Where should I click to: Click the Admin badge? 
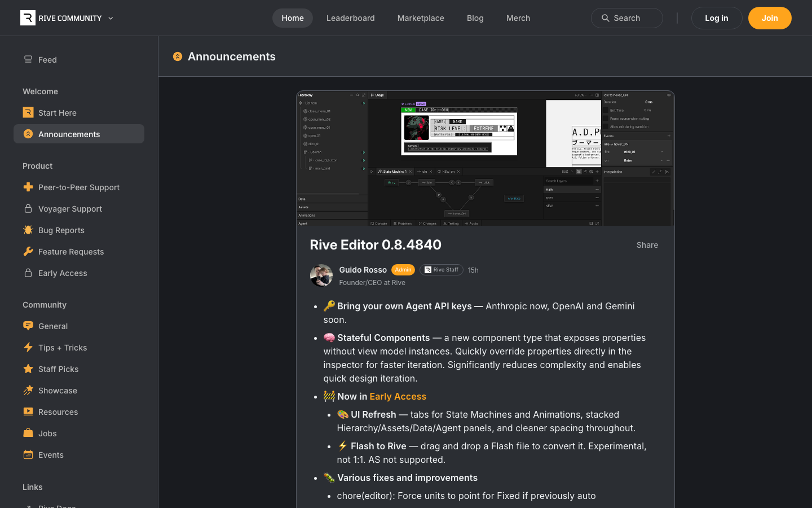pyautogui.click(x=403, y=270)
